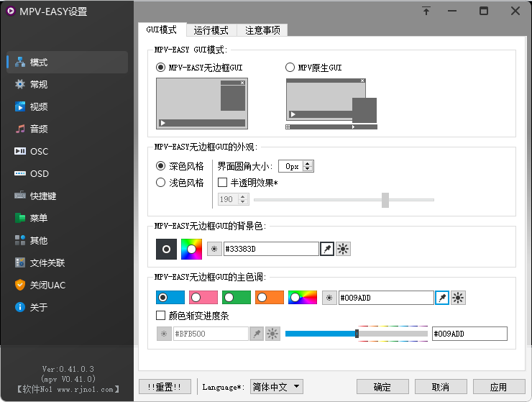The height and width of the screenshot is (402, 532).
Task: Click the small dim icon before #009ADD field
Action: tap(329, 298)
